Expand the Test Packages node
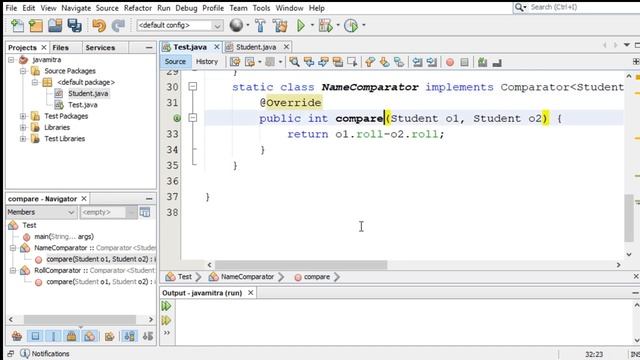 [x=23, y=116]
